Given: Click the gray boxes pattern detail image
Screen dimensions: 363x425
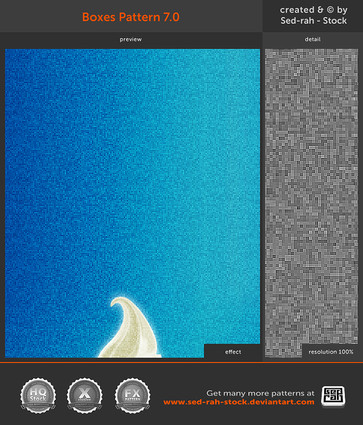Looking at the screenshot, I should point(311,197).
